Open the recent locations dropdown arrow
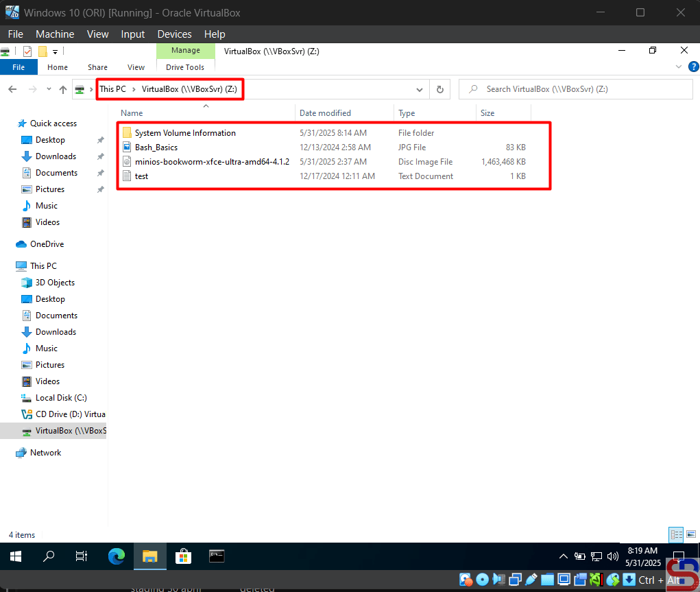Image resolution: width=700 pixels, height=592 pixels. [x=49, y=89]
